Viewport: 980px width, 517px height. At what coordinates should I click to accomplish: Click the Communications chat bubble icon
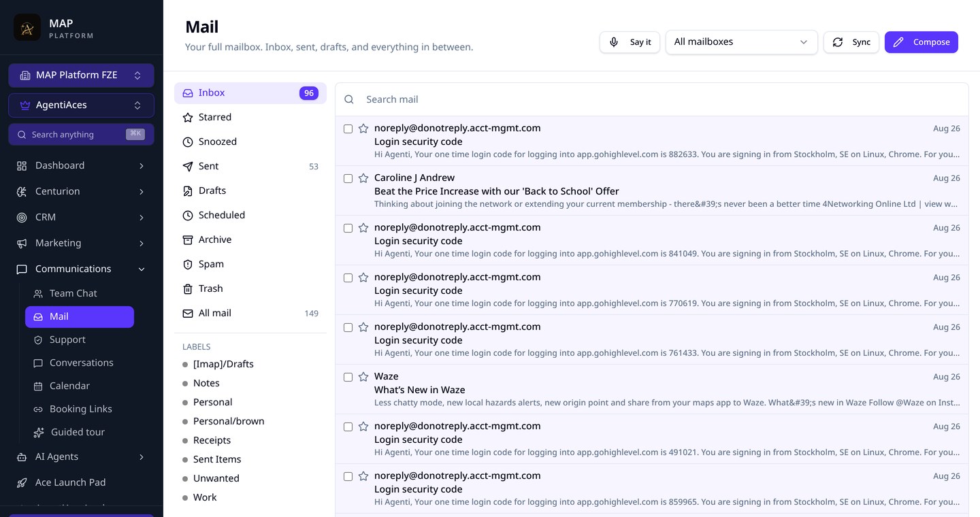pos(22,269)
